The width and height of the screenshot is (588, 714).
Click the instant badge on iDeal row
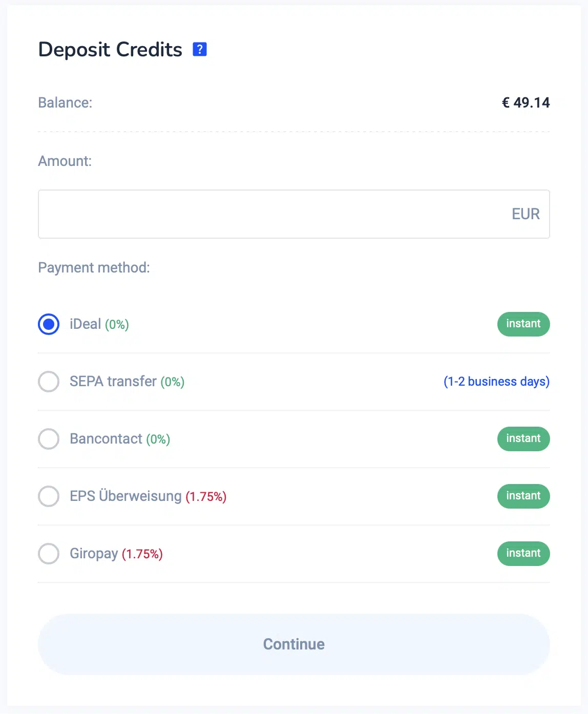point(523,324)
